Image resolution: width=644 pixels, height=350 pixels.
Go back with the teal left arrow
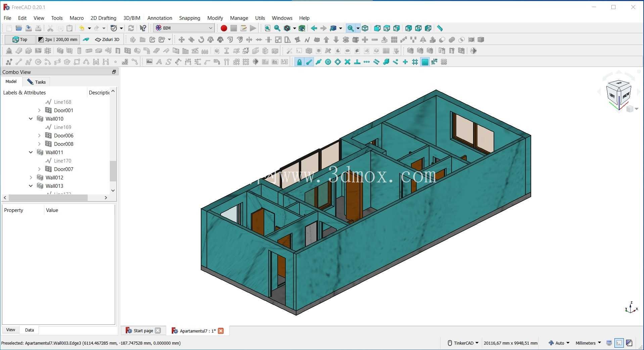click(x=314, y=28)
